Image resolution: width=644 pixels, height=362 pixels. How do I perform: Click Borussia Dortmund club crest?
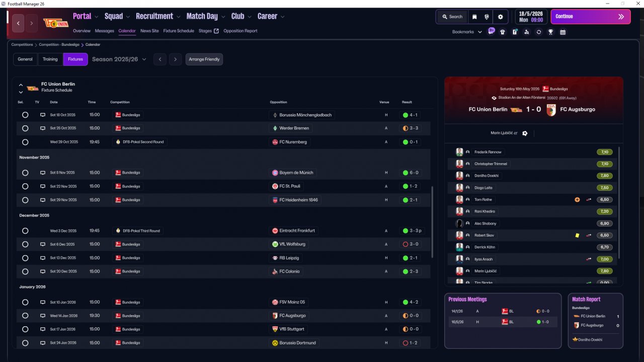275,343
